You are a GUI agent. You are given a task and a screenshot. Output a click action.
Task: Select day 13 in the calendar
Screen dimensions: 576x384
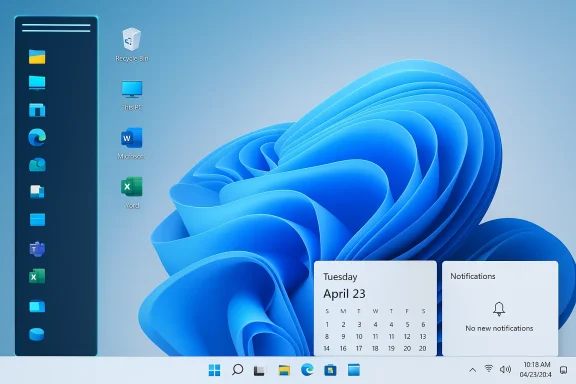[x=423, y=337]
